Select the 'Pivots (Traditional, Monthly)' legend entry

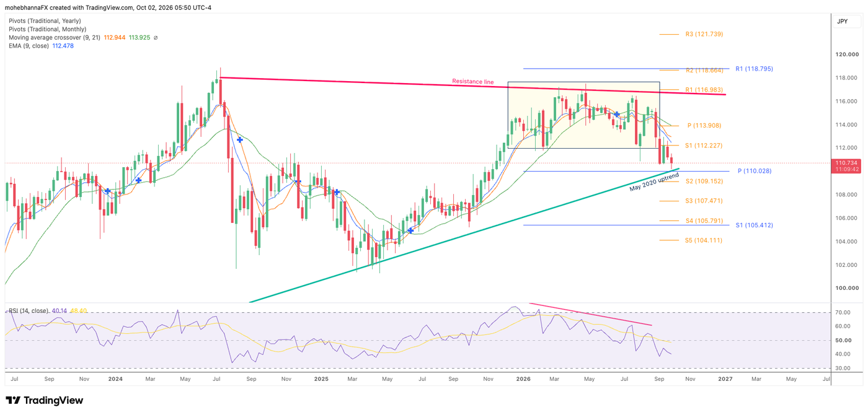(48, 29)
